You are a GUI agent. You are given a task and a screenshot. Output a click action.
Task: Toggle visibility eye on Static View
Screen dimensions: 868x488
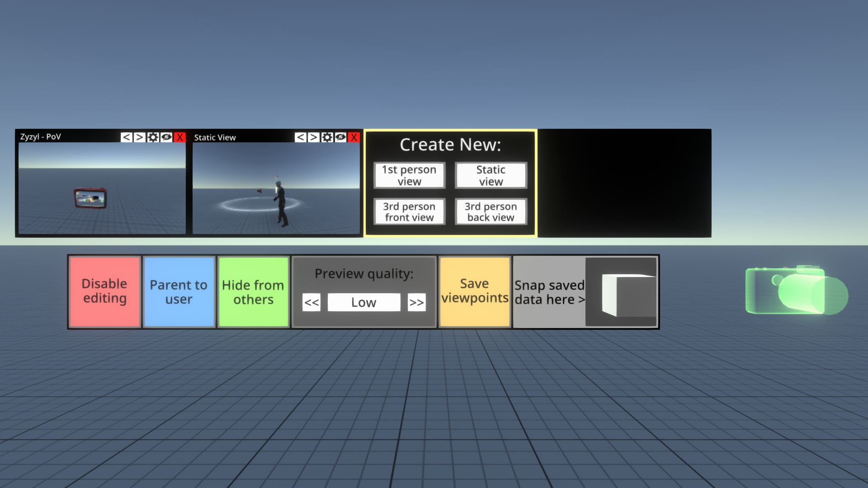click(340, 137)
